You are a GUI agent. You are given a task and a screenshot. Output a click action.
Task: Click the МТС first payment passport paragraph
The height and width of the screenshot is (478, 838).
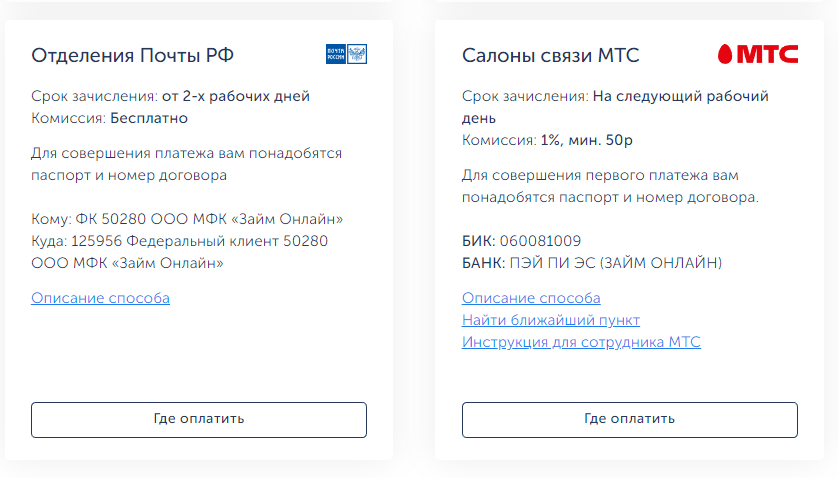[610, 186]
